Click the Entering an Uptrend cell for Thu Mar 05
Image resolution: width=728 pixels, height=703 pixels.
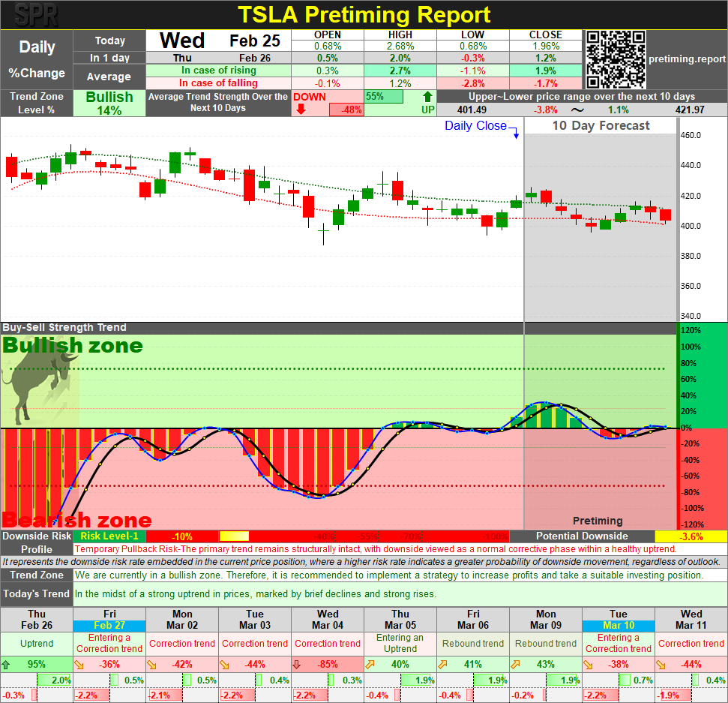click(400, 644)
